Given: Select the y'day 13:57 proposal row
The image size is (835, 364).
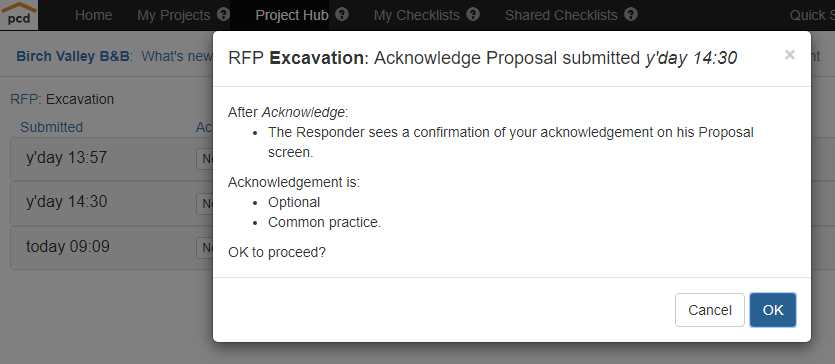Looking at the screenshot, I should (x=112, y=158).
